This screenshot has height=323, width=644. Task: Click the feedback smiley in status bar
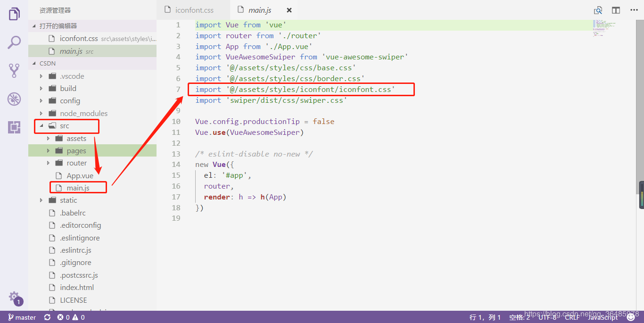coord(631,317)
